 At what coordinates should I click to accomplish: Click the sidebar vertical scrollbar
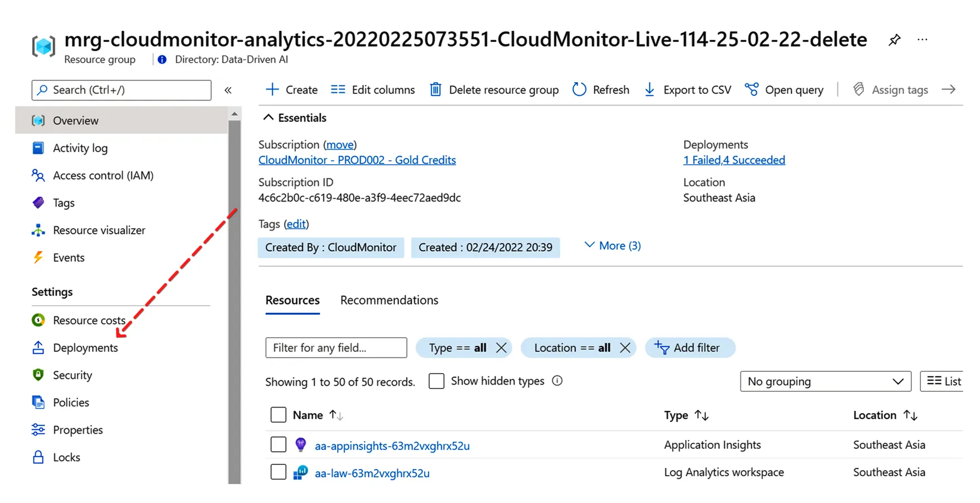pyautogui.click(x=234, y=301)
